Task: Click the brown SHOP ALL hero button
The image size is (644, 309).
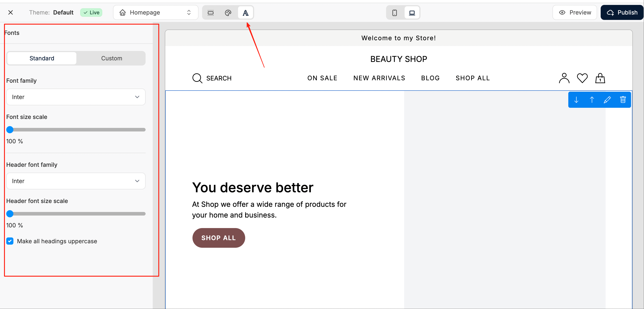Action: tap(218, 238)
